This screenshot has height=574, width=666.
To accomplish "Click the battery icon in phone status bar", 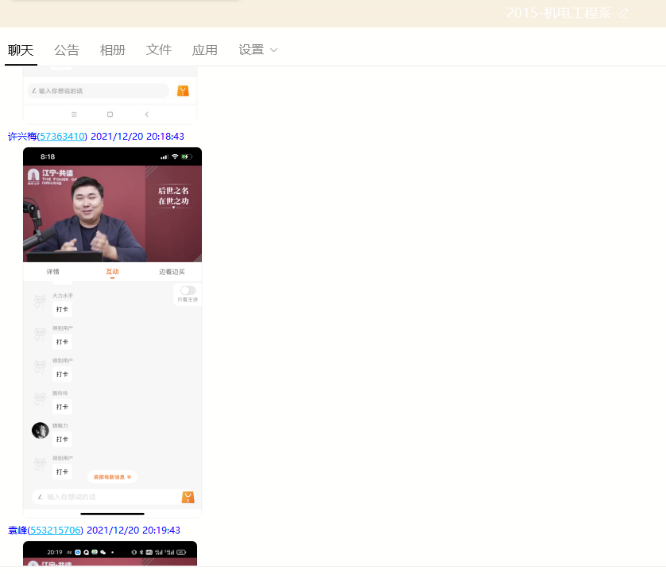I will coord(187,156).
